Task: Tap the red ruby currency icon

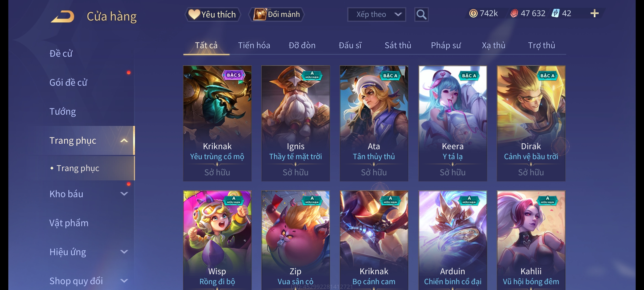Action: [514, 13]
